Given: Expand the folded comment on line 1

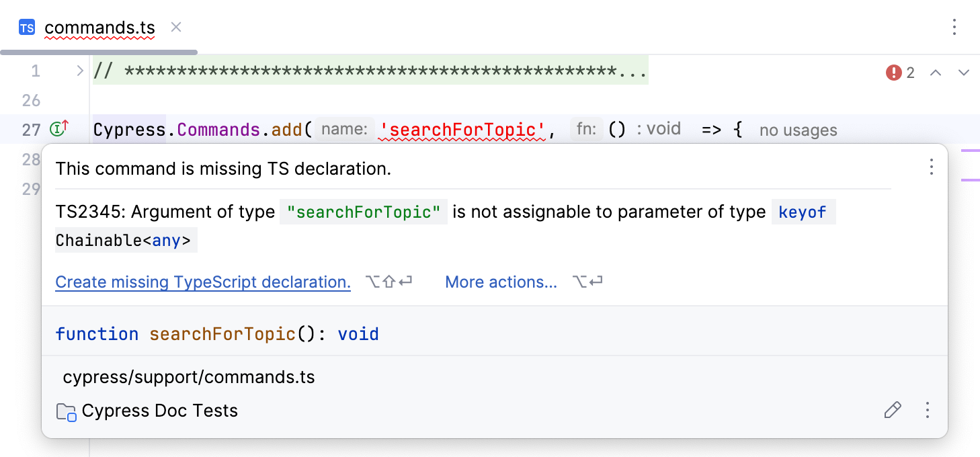Looking at the screenshot, I should click(x=79, y=69).
